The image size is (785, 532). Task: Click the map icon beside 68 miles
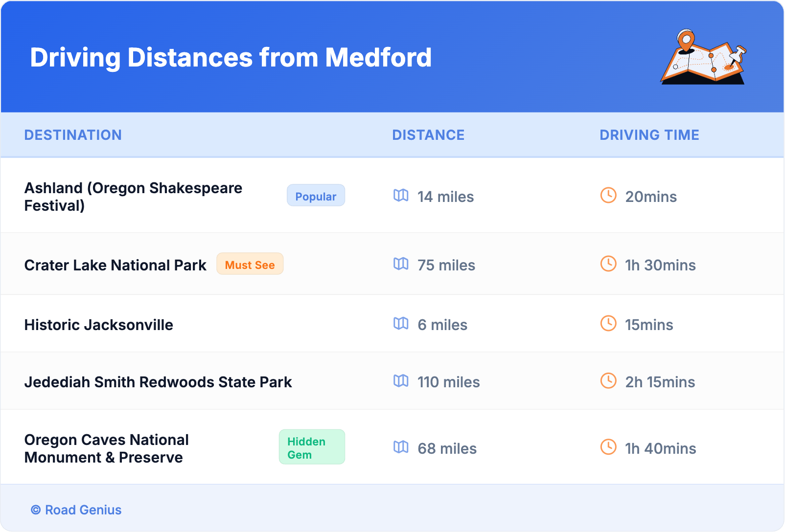coord(401,447)
